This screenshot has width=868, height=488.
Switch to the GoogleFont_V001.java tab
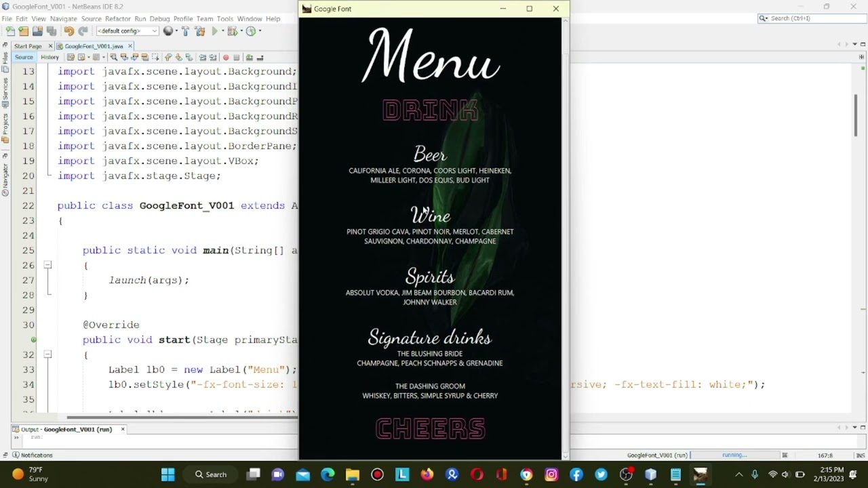coord(94,46)
